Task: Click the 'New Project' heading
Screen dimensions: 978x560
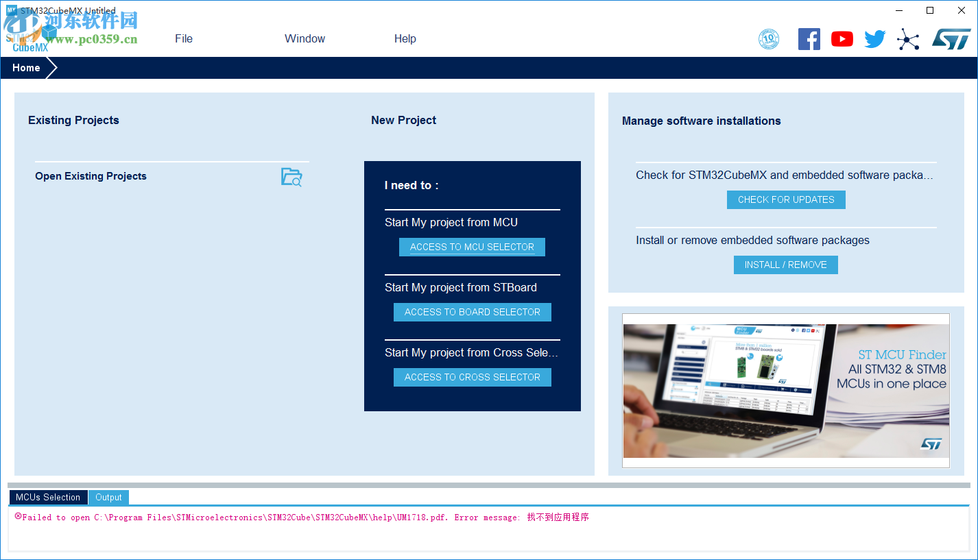Action: click(x=404, y=121)
